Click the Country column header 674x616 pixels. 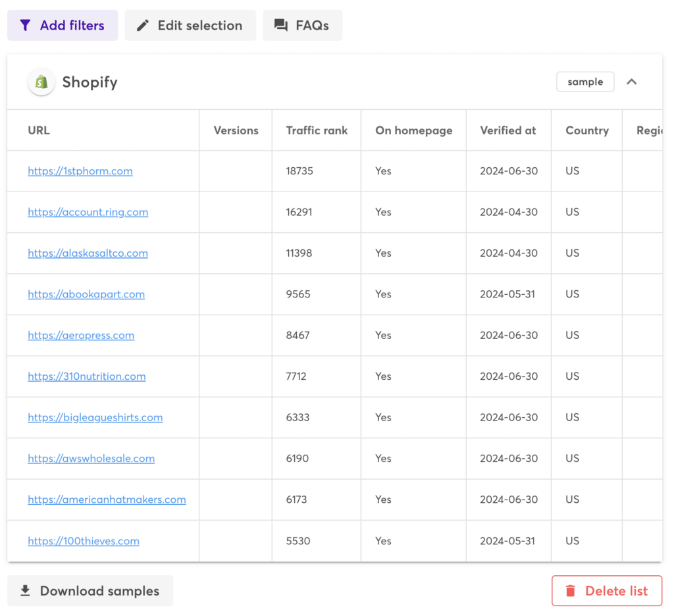click(587, 130)
